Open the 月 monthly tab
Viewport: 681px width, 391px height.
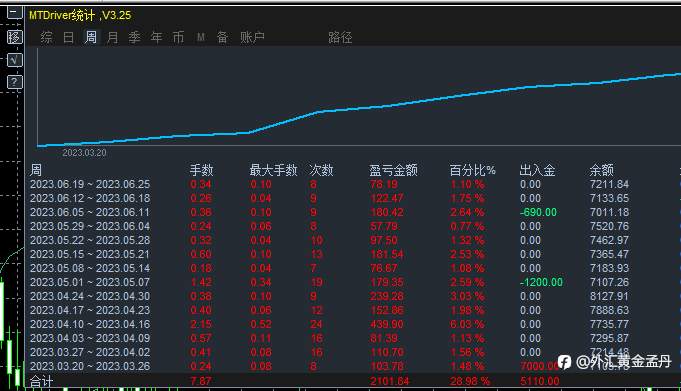pyautogui.click(x=113, y=37)
